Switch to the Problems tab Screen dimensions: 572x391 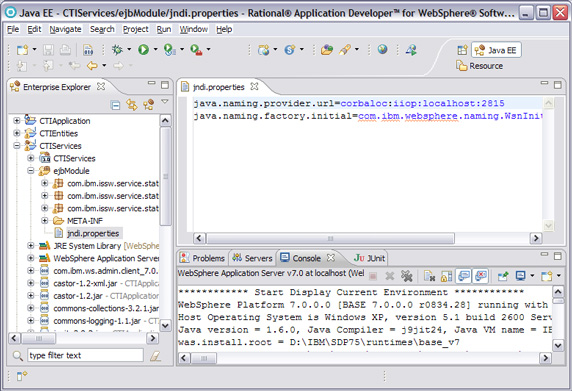(x=203, y=258)
